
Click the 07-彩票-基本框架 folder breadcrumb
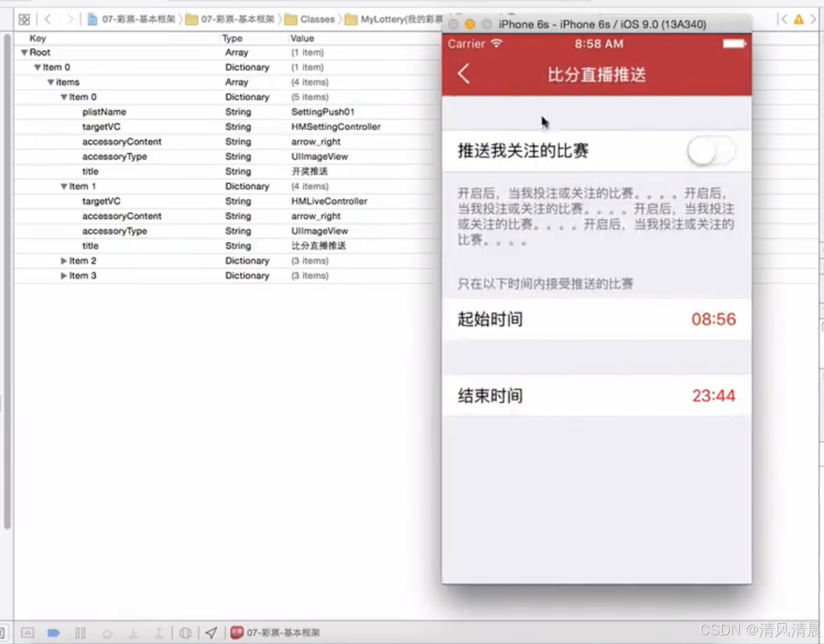click(230, 19)
